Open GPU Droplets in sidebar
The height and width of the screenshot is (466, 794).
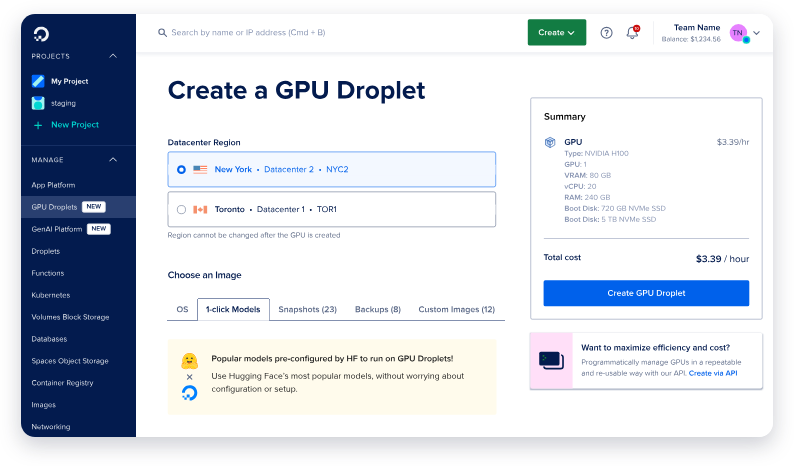pos(54,207)
